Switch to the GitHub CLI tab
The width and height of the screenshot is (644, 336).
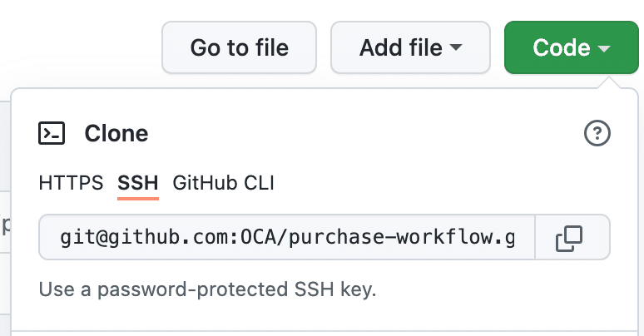(223, 183)
